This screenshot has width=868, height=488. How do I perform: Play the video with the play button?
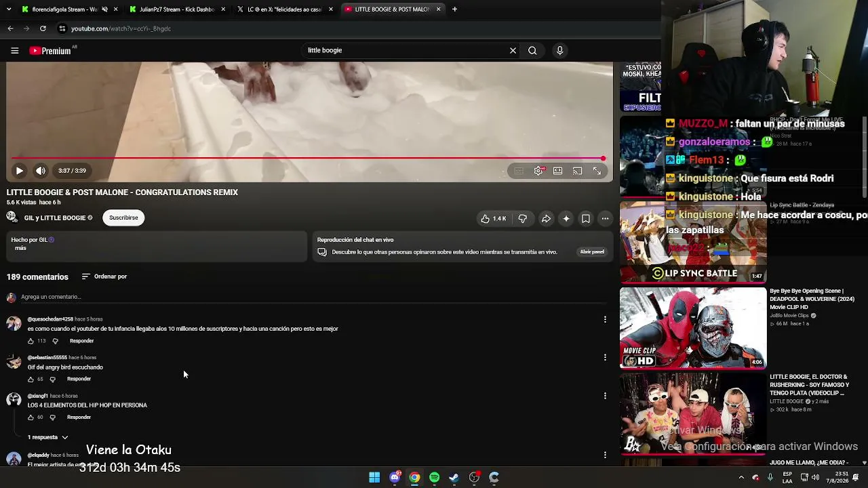point(20,171)
